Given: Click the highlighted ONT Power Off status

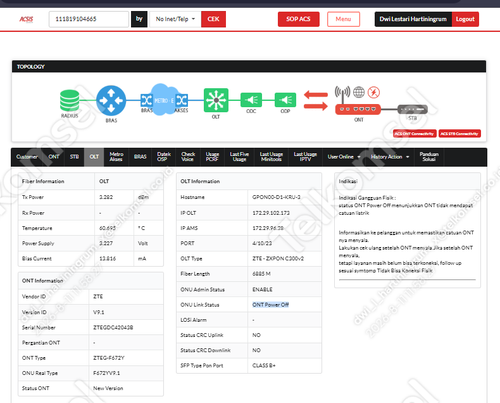Looking at the screenshot, I should pos(271,305).
